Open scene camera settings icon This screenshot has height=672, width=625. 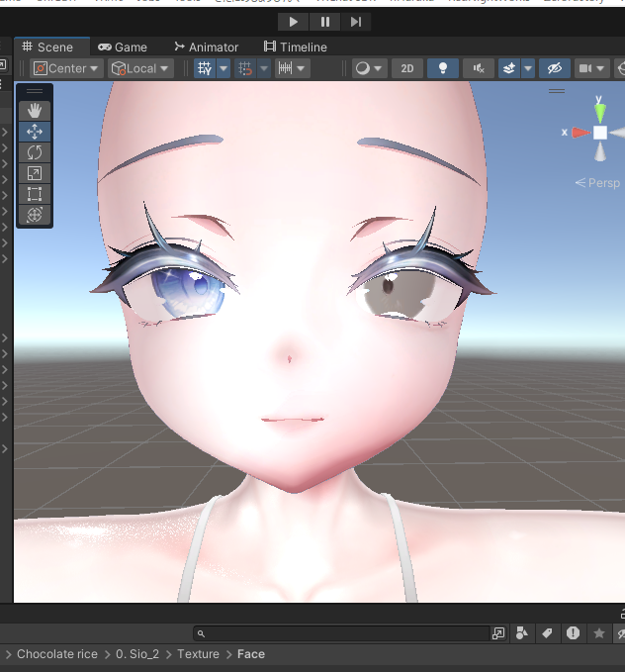point(584,68)
